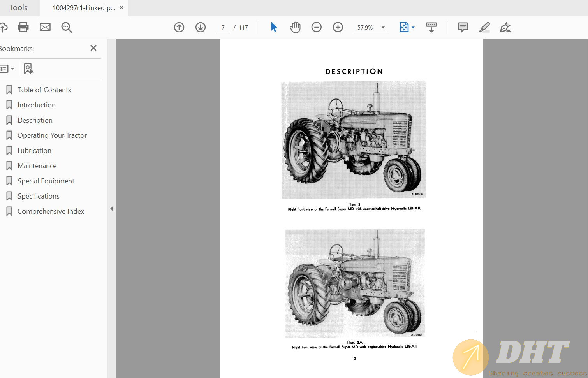Viewport: 588px width, 378px height.
Task: Click the find current bookmark icon
Action: (x=28, y=69)
